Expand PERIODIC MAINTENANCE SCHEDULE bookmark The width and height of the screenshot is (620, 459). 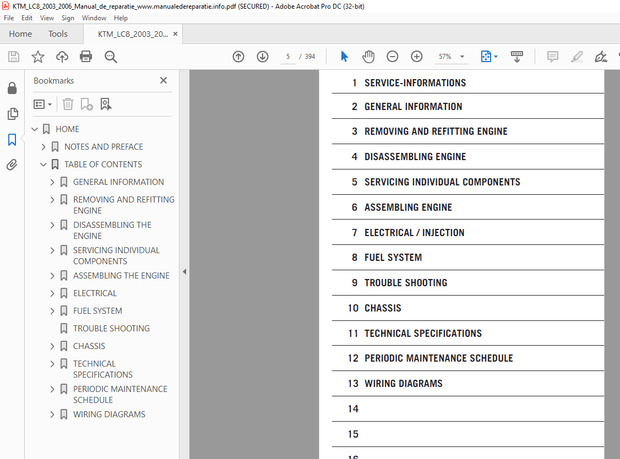(x=52, y=389)
